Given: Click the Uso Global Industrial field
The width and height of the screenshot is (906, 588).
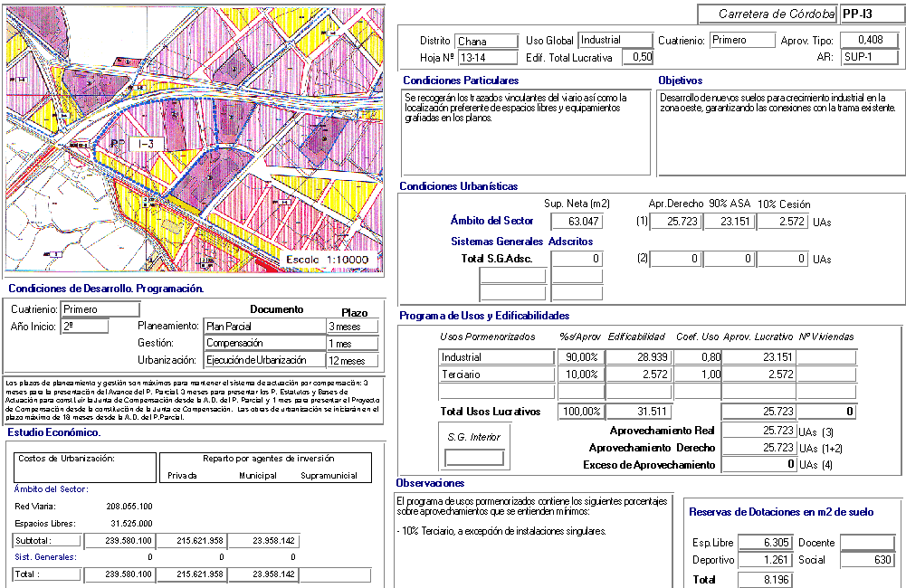Looking at the screenshot, I should pyautogui.click(x=615, y=41).
